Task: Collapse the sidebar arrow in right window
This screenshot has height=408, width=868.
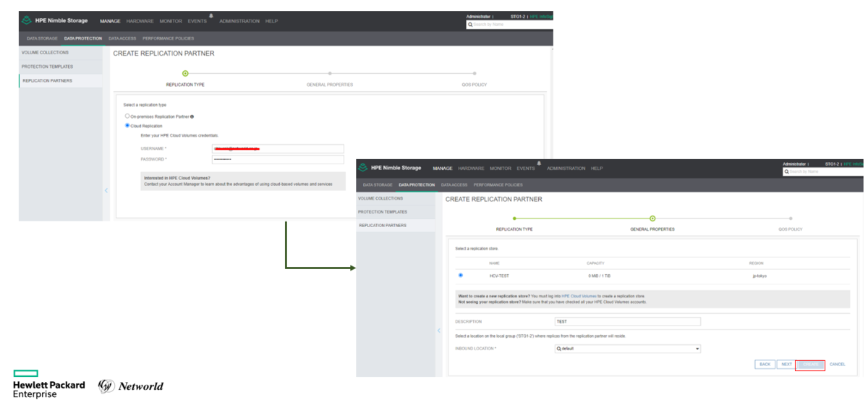Action: click(x=438, y=331)
